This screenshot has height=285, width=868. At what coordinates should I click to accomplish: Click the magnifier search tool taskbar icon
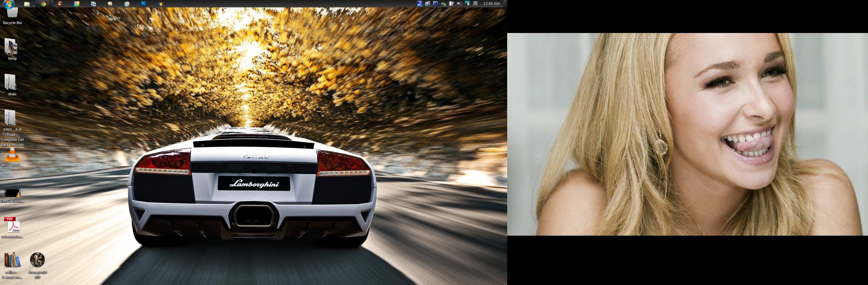click(110, 4)
